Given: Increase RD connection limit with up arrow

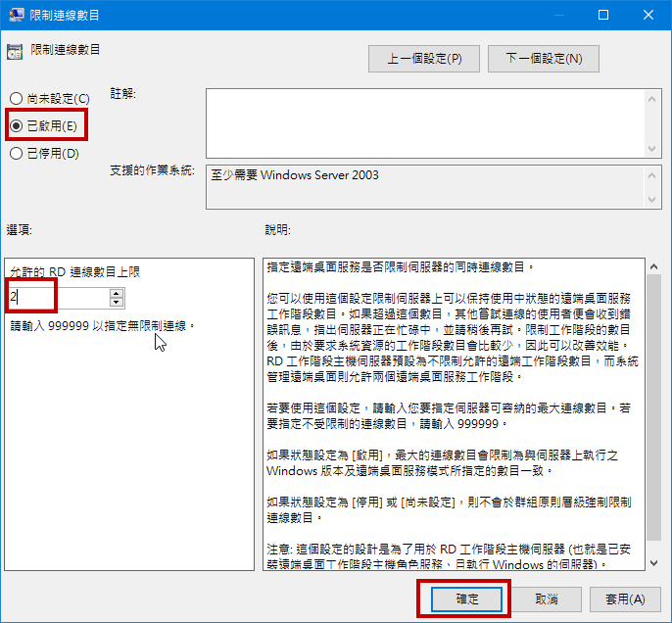Looking at the screenshot, I should pyautogui.click(x=117, y=293).
